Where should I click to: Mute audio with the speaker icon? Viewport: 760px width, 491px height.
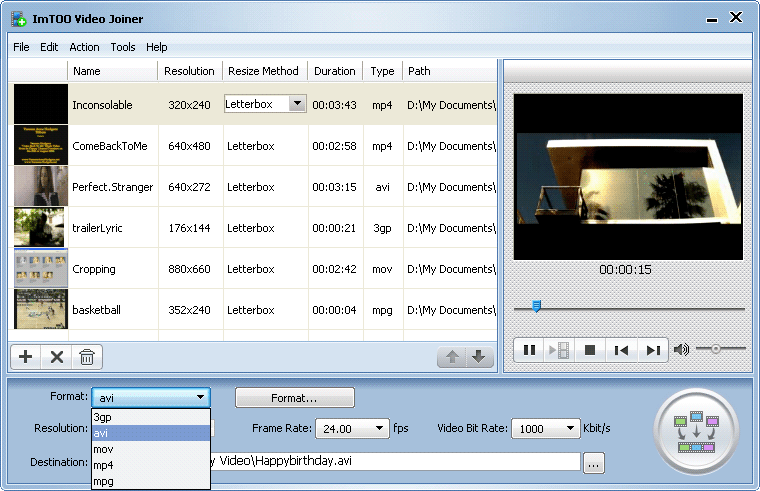[682, 349]
